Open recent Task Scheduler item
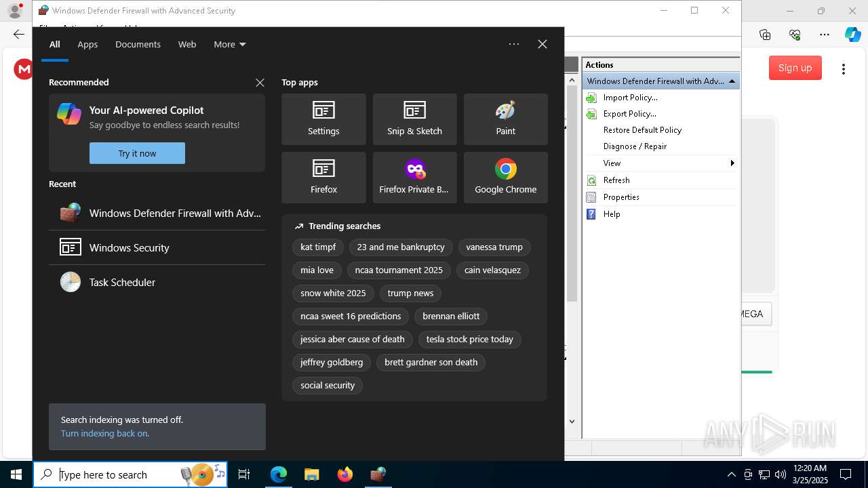Image resolution: width=868 pixels, height=488 pixels. [157, 282]
